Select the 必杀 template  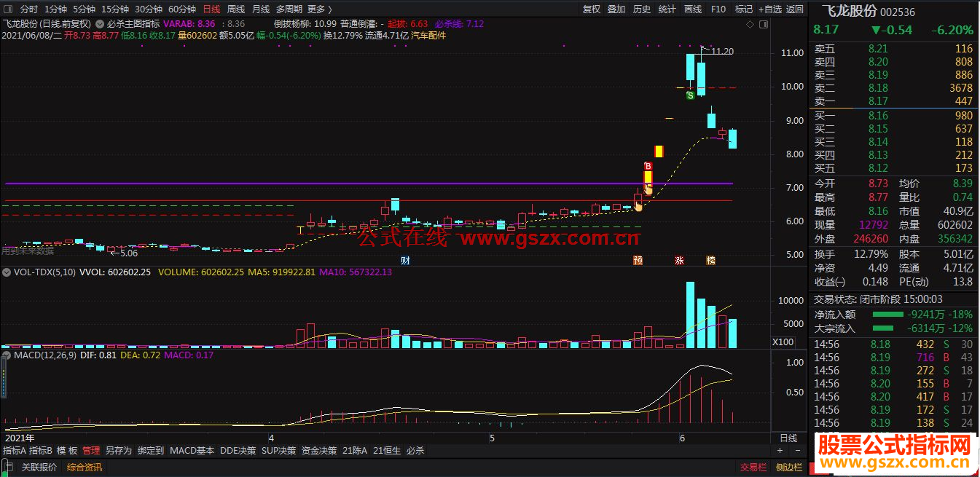(415, 451)
